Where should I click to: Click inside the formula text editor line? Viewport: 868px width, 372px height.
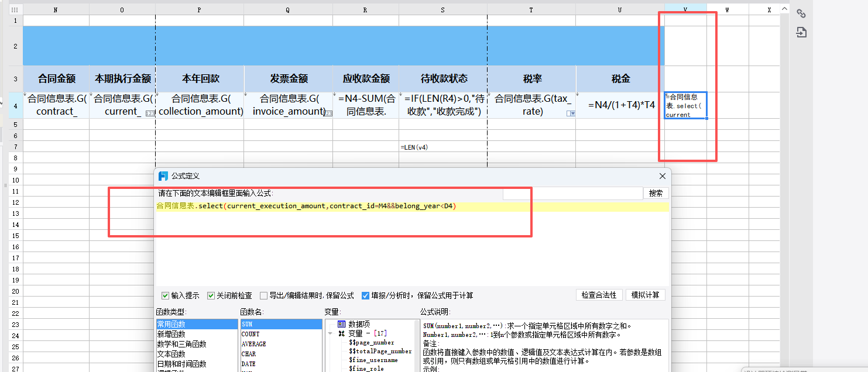click(x=413, y=206)
